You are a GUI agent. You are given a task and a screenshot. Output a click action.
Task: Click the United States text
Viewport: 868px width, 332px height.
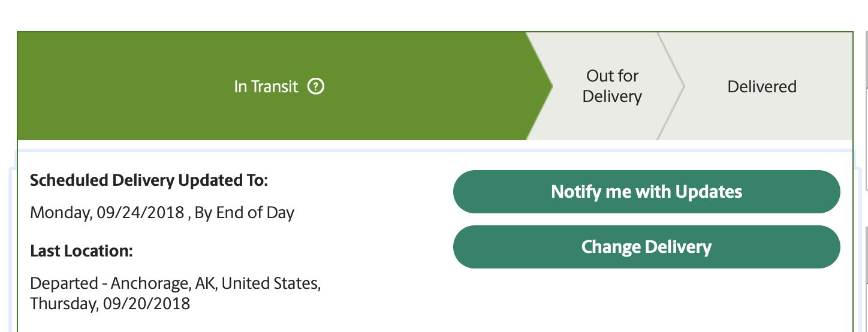272,283
